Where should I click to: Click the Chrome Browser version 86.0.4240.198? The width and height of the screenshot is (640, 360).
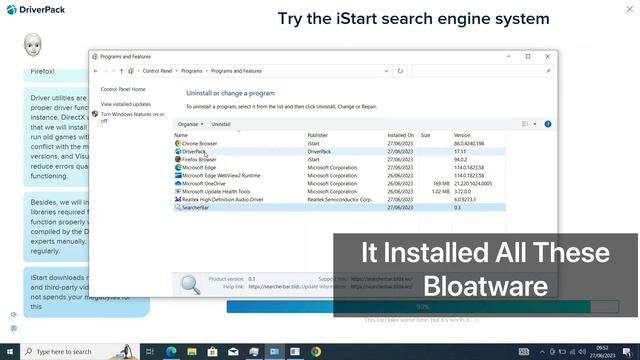pos(469,143)
